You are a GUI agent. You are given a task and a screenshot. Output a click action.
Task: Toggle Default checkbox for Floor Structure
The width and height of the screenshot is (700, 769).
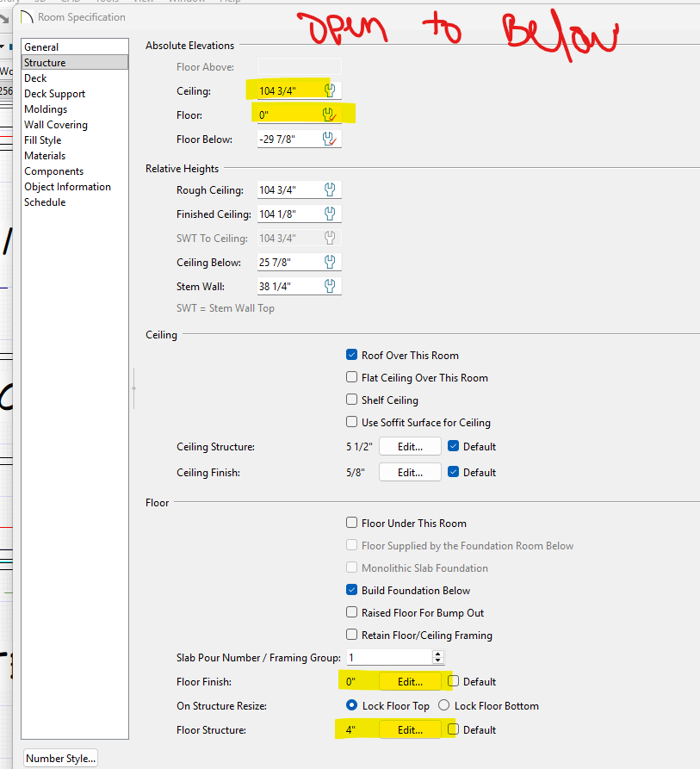point(454,729)
